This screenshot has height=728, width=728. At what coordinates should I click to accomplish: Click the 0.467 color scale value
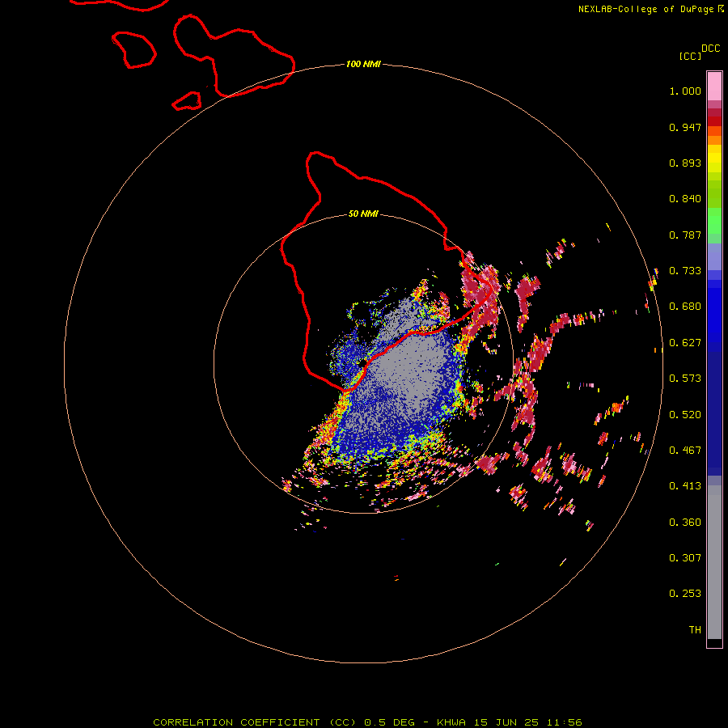tap(685, 451)
